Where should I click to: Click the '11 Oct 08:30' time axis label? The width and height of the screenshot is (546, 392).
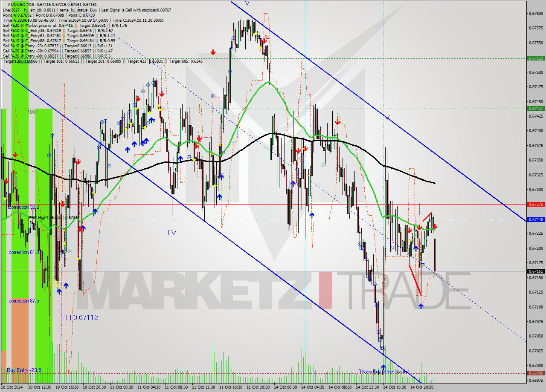[176, 387]
